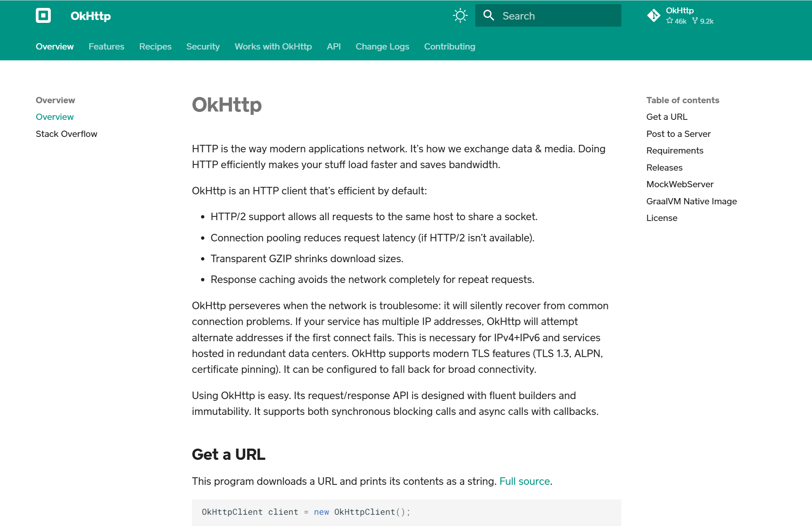812x526 pixels.
Task: Go to the Security tab
Action: (203, 47)
